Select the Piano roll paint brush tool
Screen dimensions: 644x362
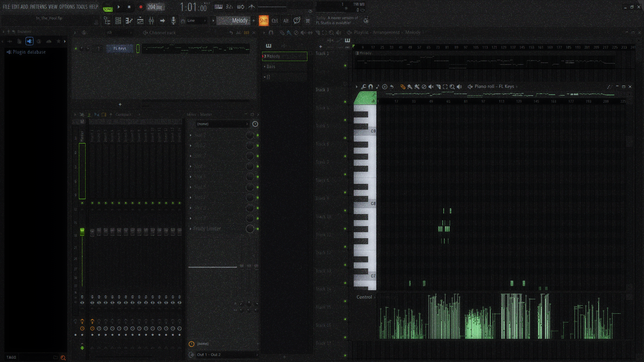pyautogui.click(x=410, y=87)
